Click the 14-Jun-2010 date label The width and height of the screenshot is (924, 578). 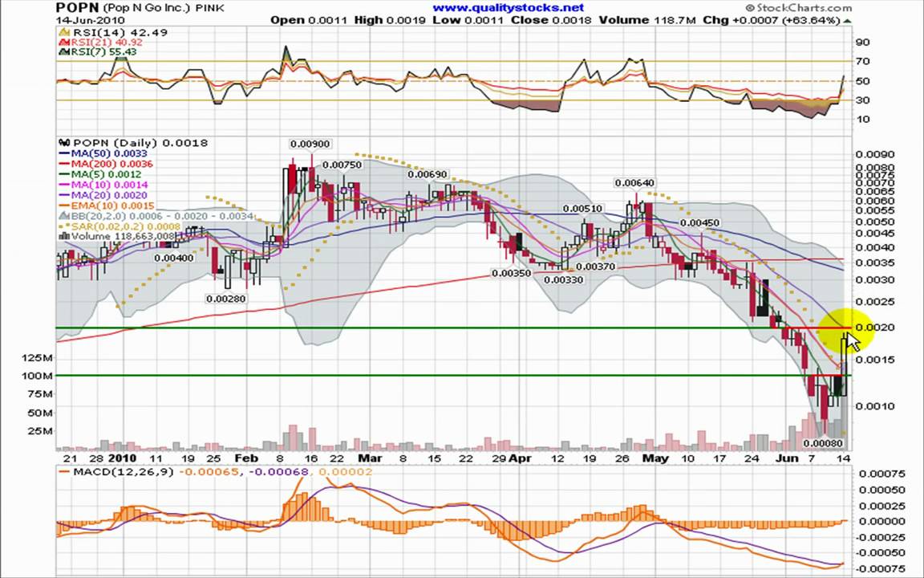pos(90,20)
